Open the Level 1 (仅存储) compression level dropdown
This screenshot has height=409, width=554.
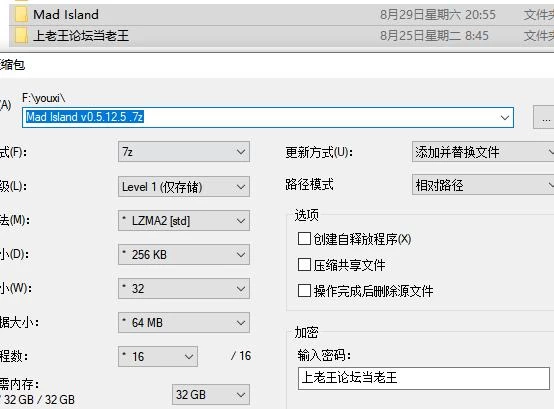point(184,186)
